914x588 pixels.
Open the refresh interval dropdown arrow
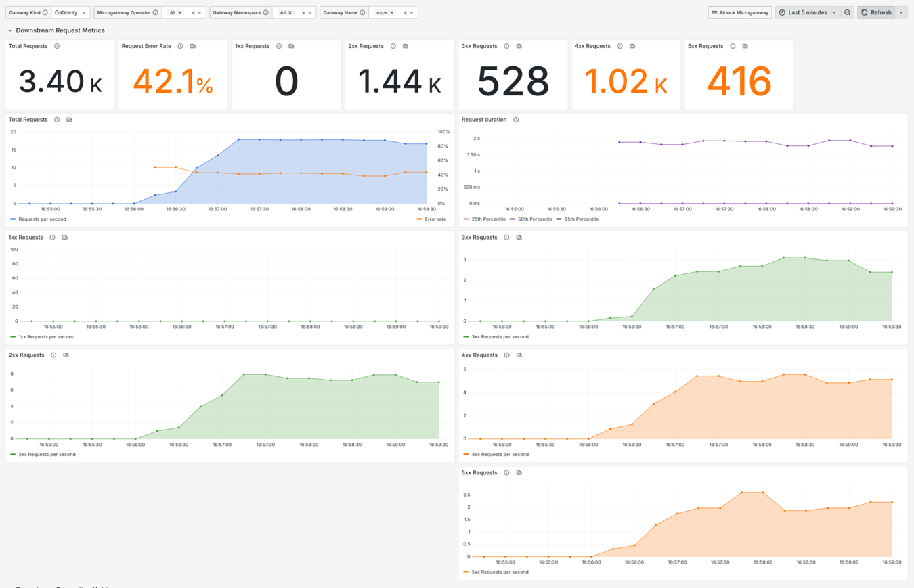(x=901, y=12)
